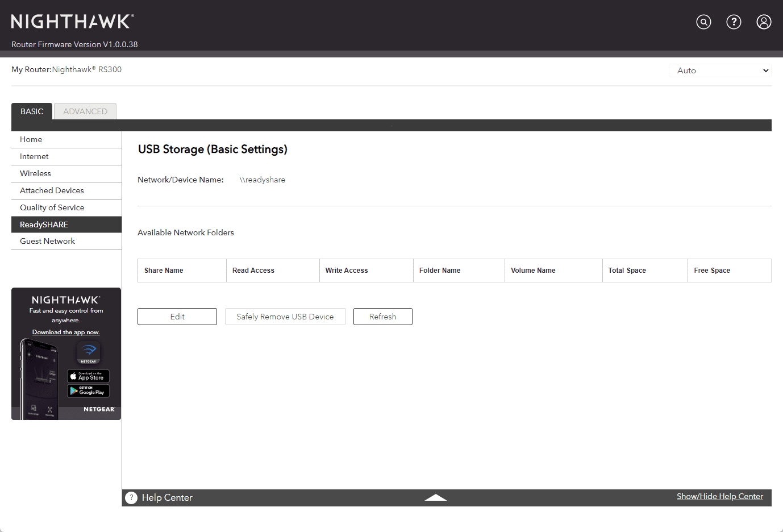Open the Auto language dropdown

(720, 70)
